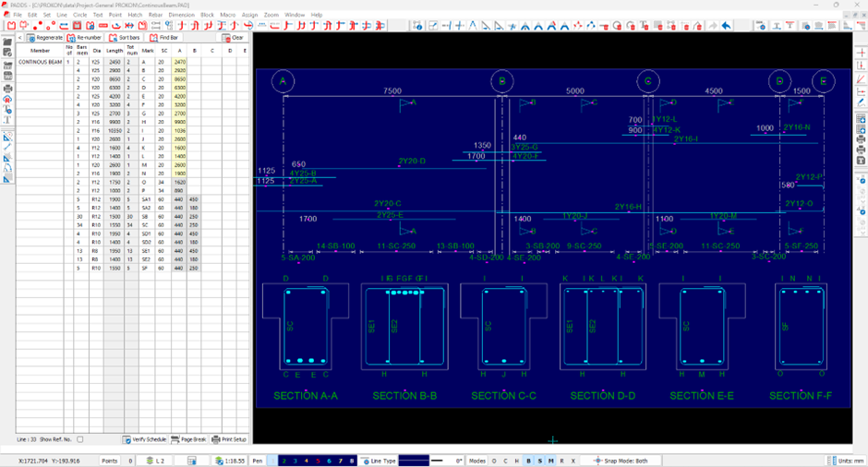Click the perpendicular cross snap icon
This screenshot has height=467, width=868.
click(x=460, y=26)
